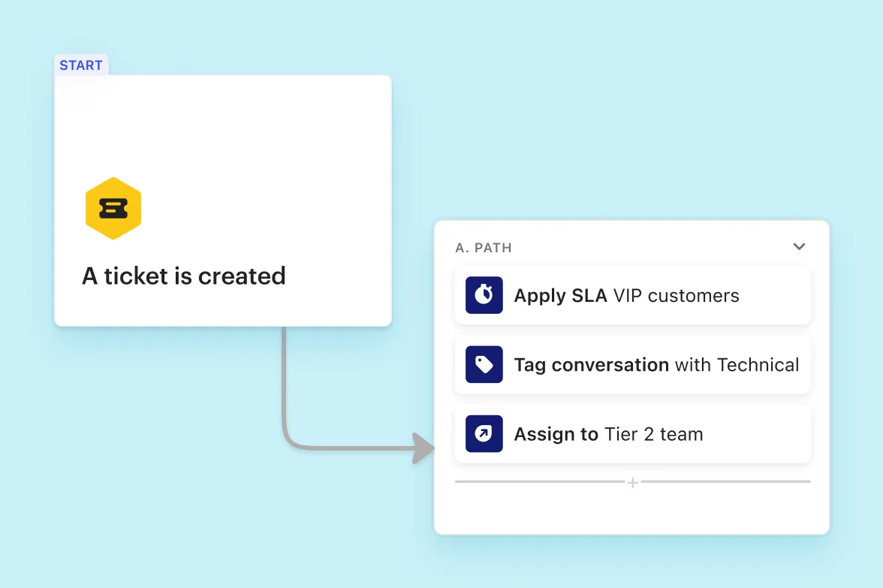883x588 pixels.
Task: Select the Apply SLA stopwatch icon
Action: pyautogui.click(x=484, y=295)
